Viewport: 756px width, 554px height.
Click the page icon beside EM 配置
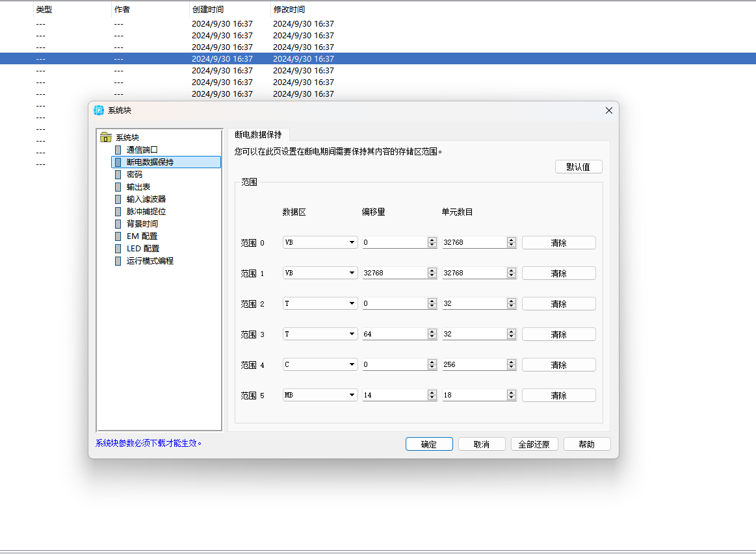click(x=118, y=236)
